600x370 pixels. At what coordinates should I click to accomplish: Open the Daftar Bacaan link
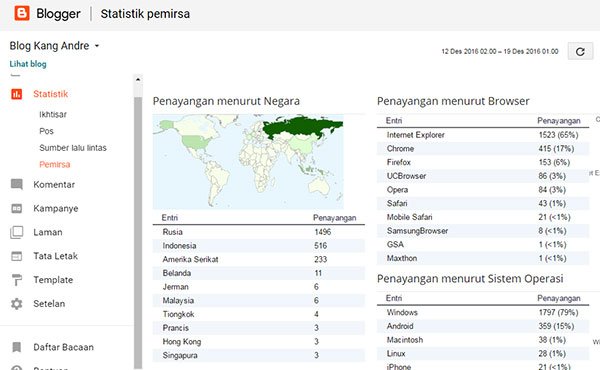coord(64,347)
